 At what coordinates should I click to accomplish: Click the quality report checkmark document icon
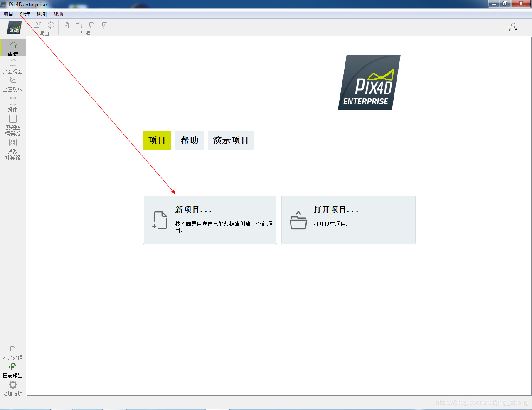click(x=66, y=25)
